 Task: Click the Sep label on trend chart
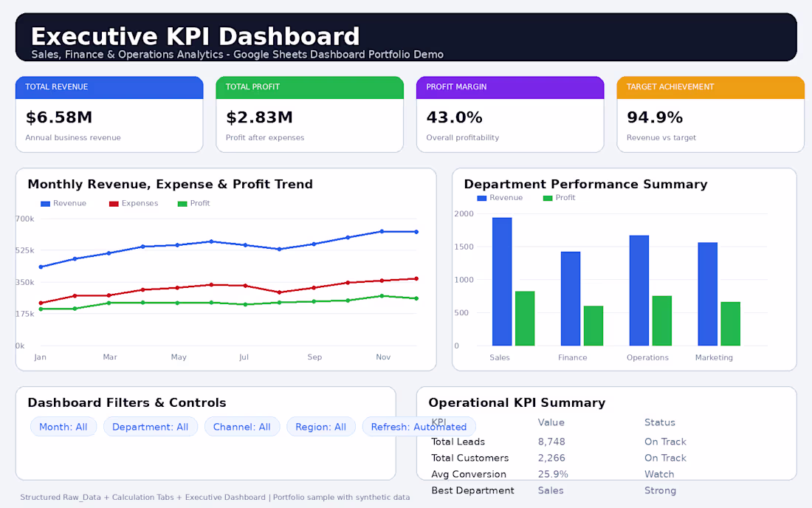[x=314, y=357]
